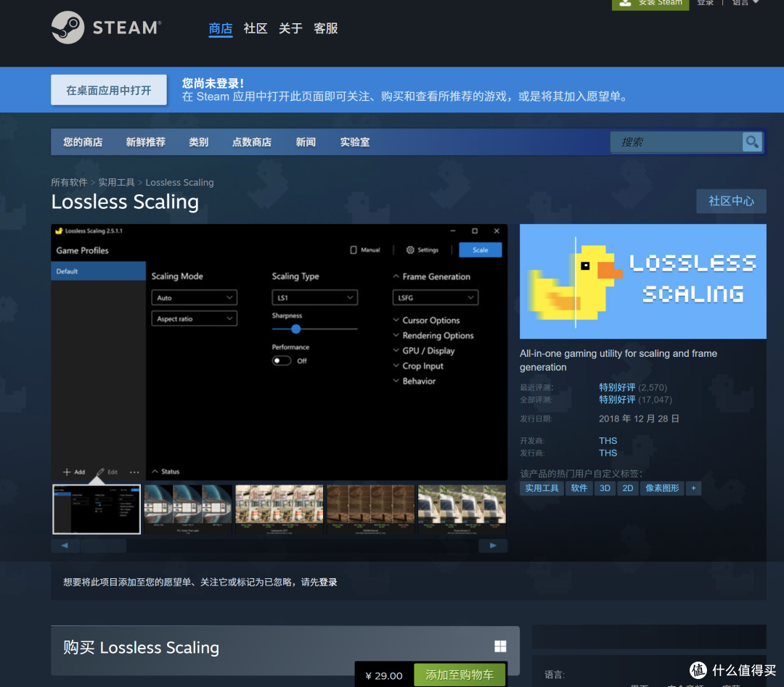Click the '...' more options icon beside Edit

[x=134, y=472]
